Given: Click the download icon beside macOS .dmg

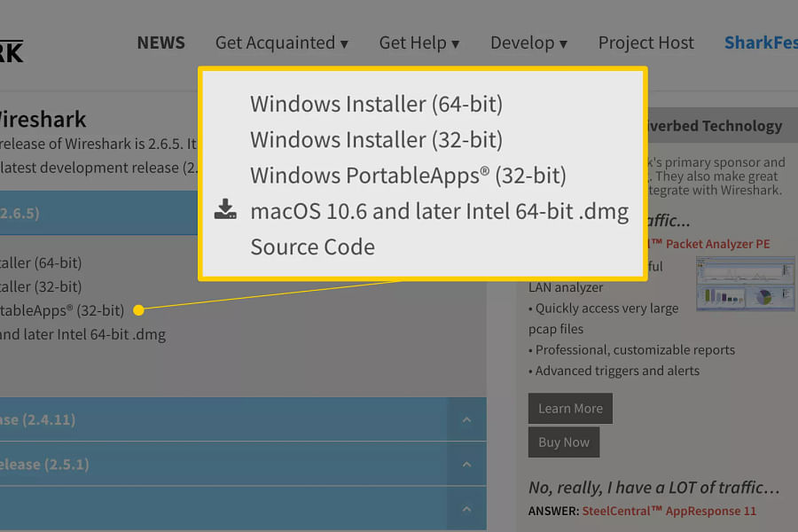Looking at the screenshot, I should 226,210.
